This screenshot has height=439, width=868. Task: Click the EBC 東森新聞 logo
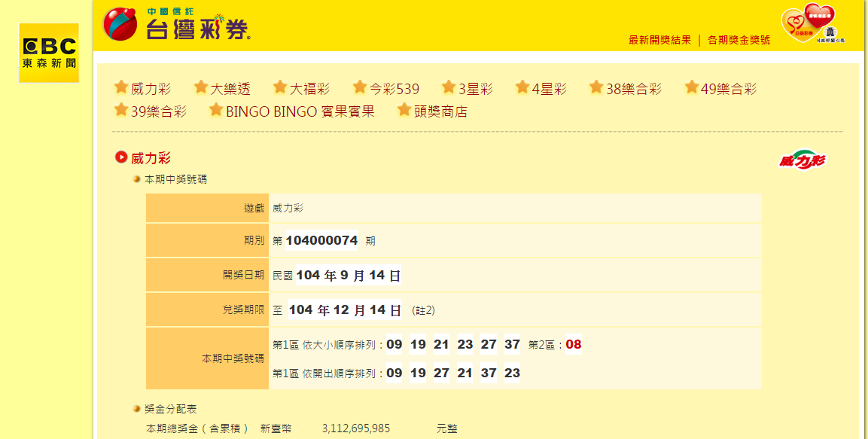point(49,53)
